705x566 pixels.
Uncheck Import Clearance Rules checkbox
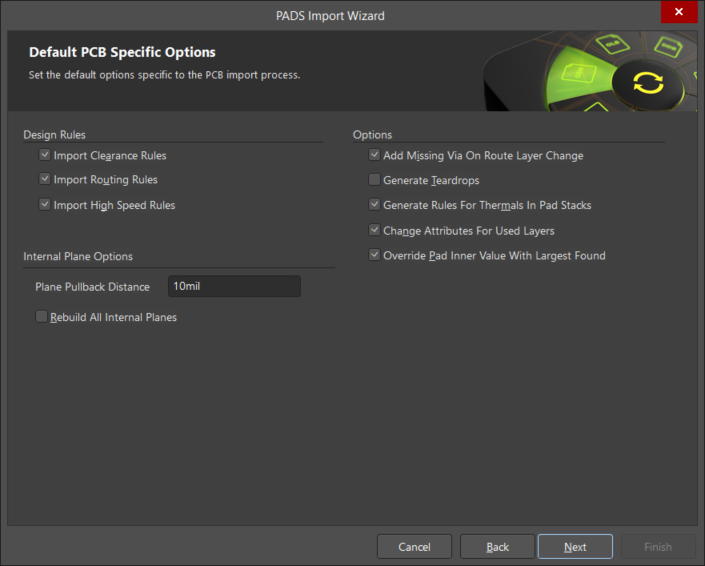tap(45, 155)
